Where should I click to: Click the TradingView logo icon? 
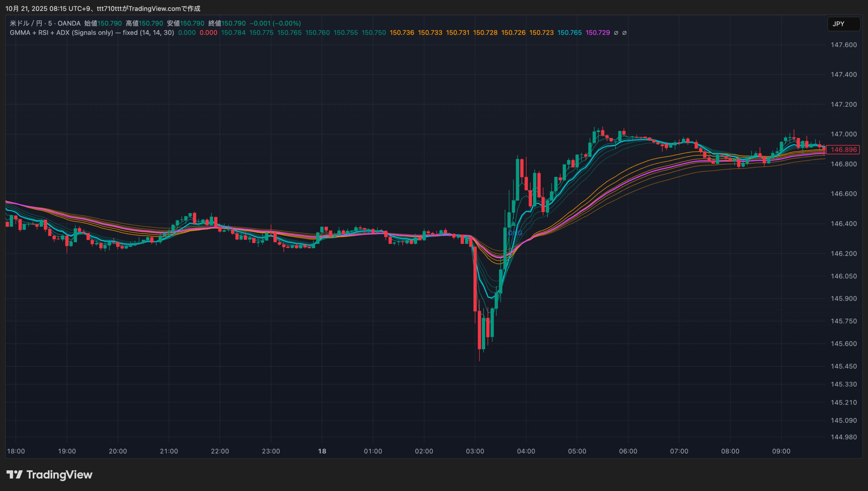[x=14, y=474]
